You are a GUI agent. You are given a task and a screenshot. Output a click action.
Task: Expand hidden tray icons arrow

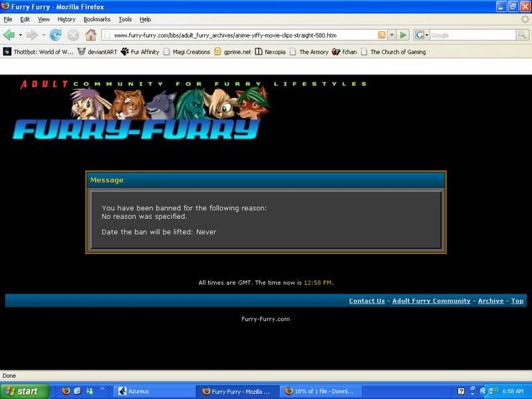point(483,391)
